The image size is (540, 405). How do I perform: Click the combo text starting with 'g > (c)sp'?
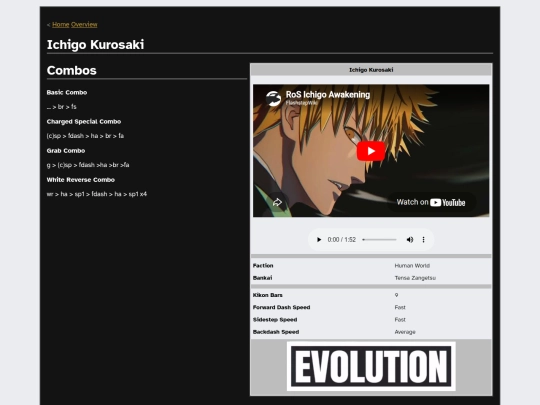click(x=88, y=165)
